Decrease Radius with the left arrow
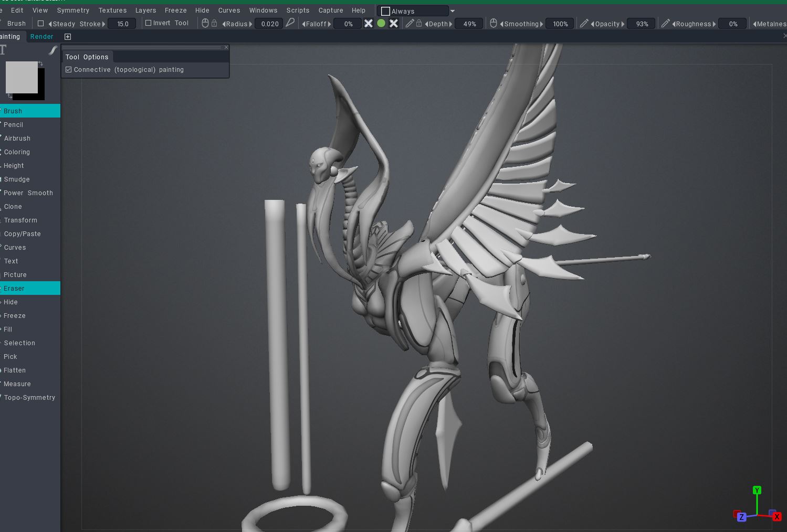The image size is (787, 532). (224, 24)
